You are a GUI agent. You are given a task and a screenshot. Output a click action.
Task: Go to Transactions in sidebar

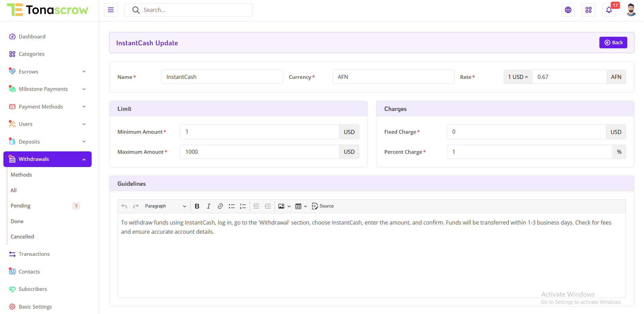click(34, 254)
